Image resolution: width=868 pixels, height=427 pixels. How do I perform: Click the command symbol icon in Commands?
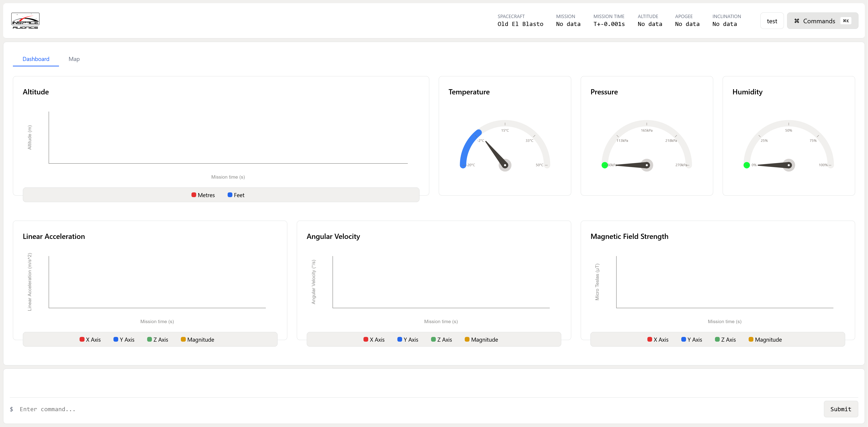[x=797, y=21]
